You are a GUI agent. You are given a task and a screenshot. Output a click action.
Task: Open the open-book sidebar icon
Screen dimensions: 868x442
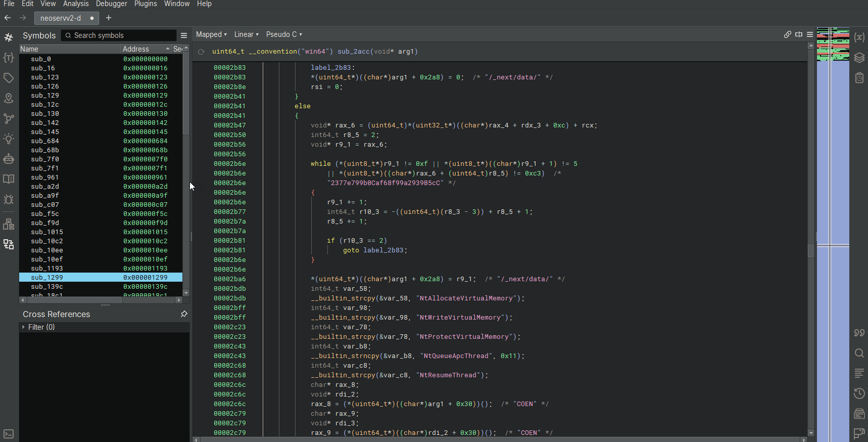[x=9, y=179]
